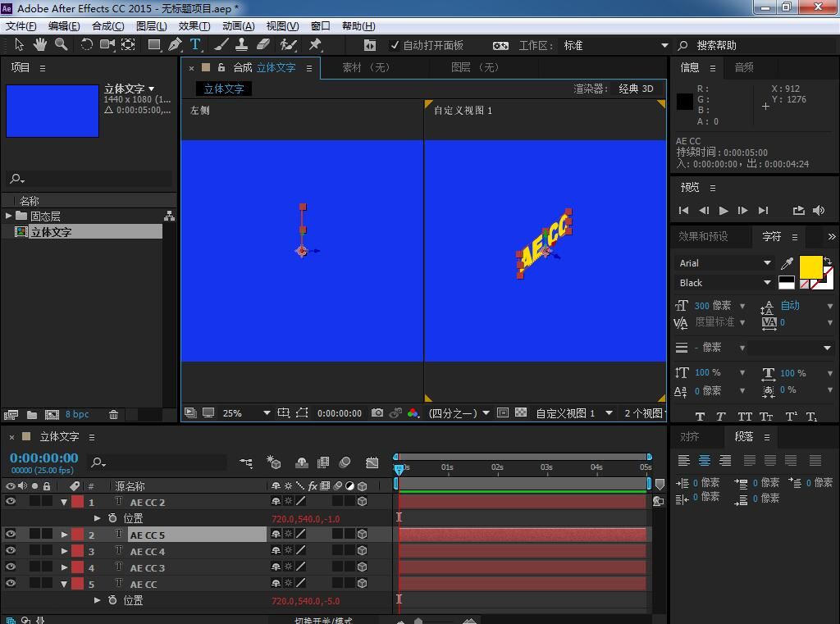The height and width of the screenshot is (624, 840).
Task: Select the Clone Stamp tool
Action: pos(242,44)
